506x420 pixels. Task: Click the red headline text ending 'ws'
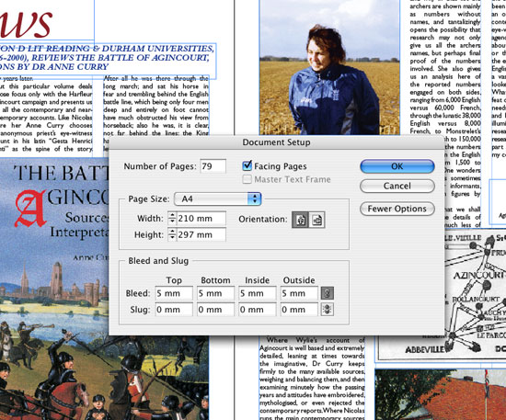pyautogui.click(x=26, y=24)
